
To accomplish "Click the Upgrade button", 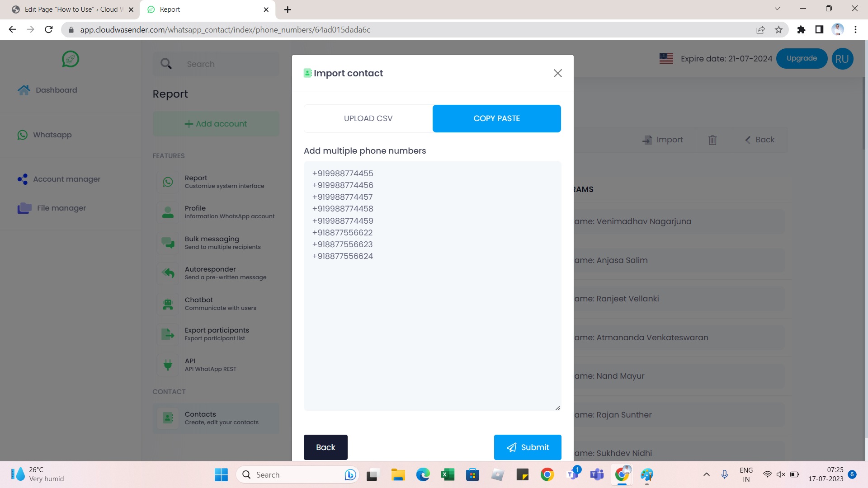I will point(801,58).
